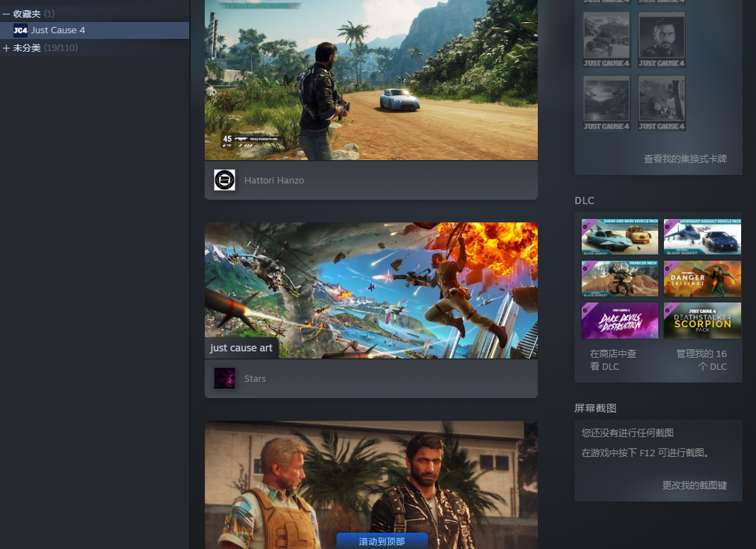
Task: Open the trading card showing Rico's portrait
Action: click(x=662, y=40)
